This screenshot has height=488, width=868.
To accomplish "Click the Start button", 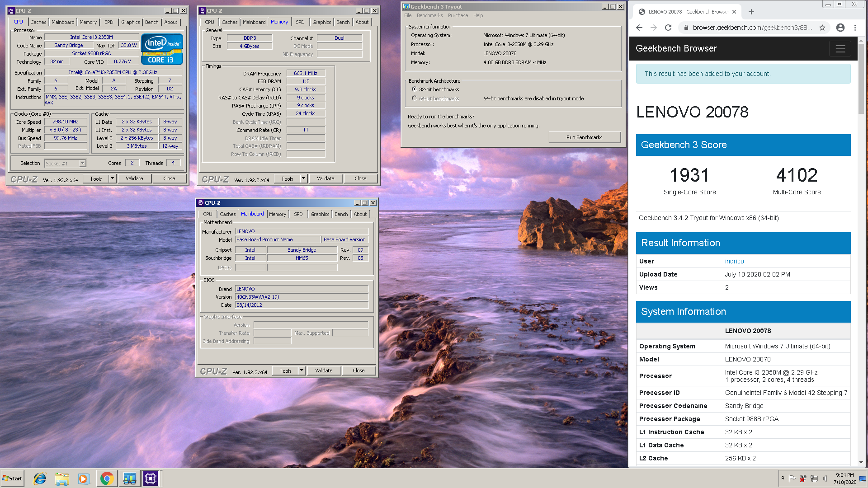I will coord(12,479).
